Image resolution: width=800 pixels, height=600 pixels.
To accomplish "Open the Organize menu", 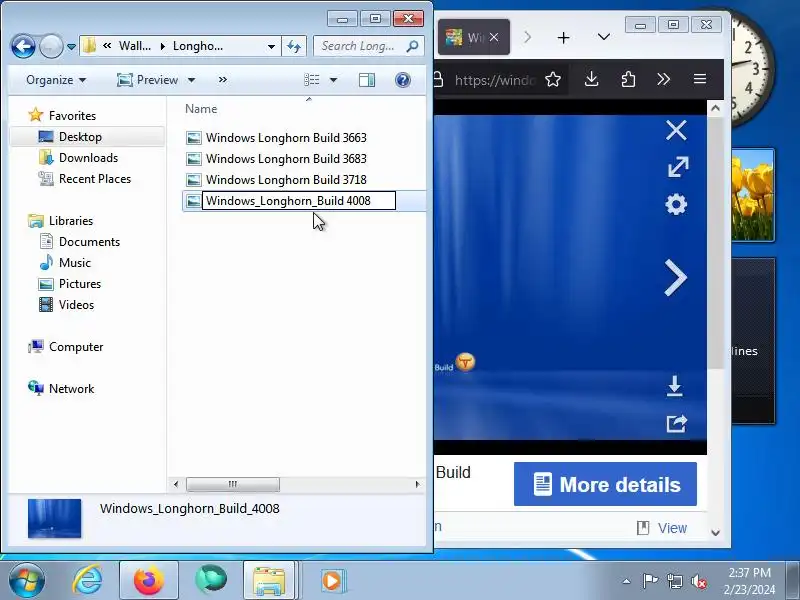I will (x=56, y=80).
